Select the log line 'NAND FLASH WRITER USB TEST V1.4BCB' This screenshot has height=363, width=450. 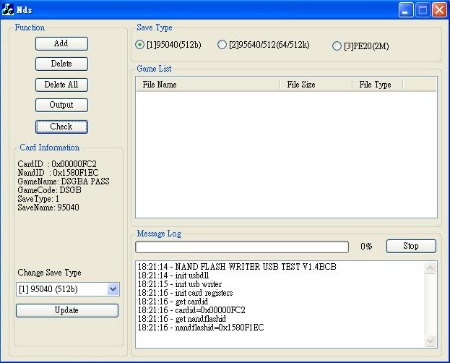[x=237, y=267]
